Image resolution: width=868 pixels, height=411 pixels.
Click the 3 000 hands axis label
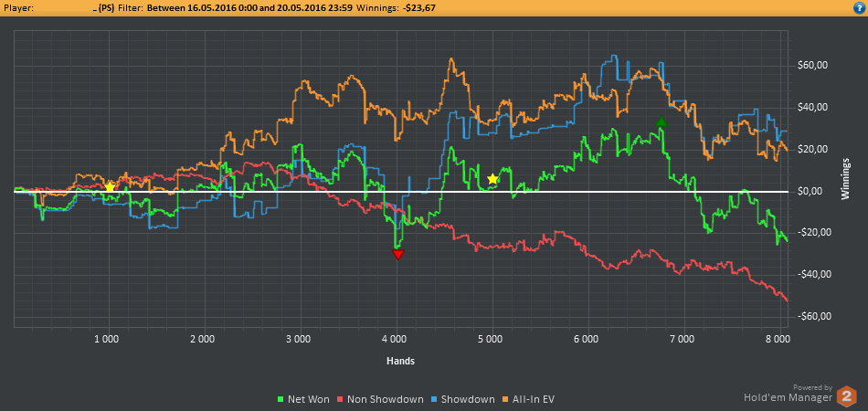coord(299,337)
